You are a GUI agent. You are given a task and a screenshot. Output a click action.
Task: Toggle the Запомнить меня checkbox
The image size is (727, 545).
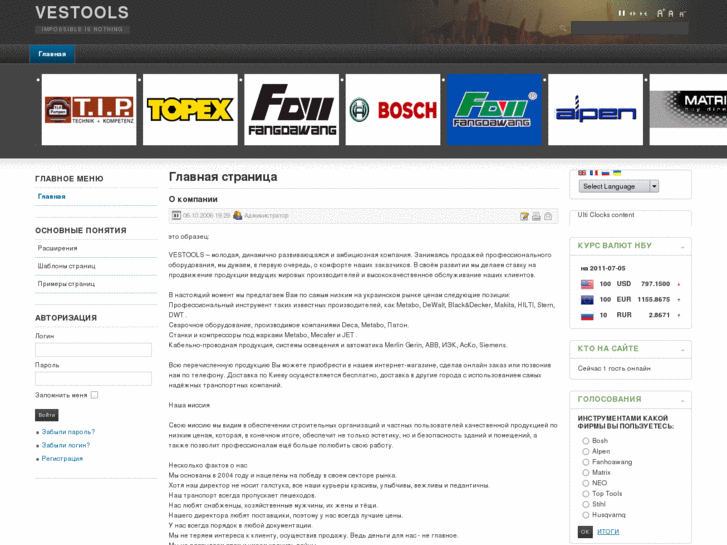click(95, 395)
